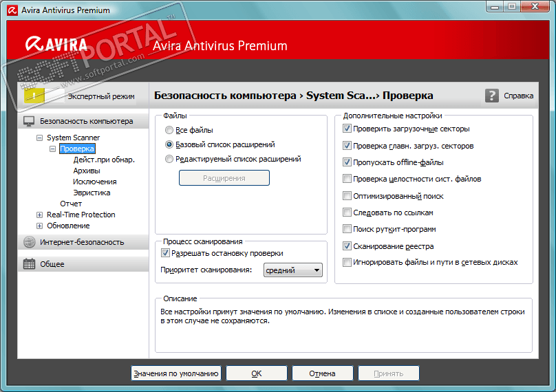The height and width of the screenshot is (392, 556).
Task: Select Базовый список расширений radio option
Action: coord(169,144)
